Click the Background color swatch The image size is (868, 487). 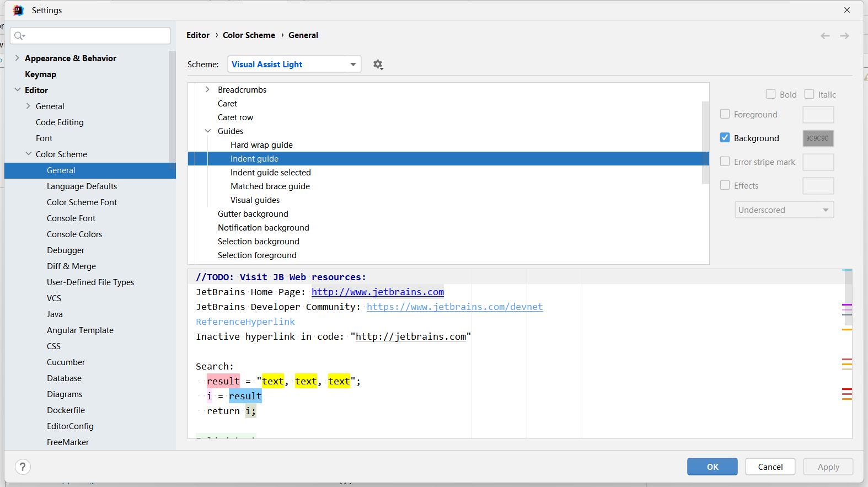tap(818, 138)
